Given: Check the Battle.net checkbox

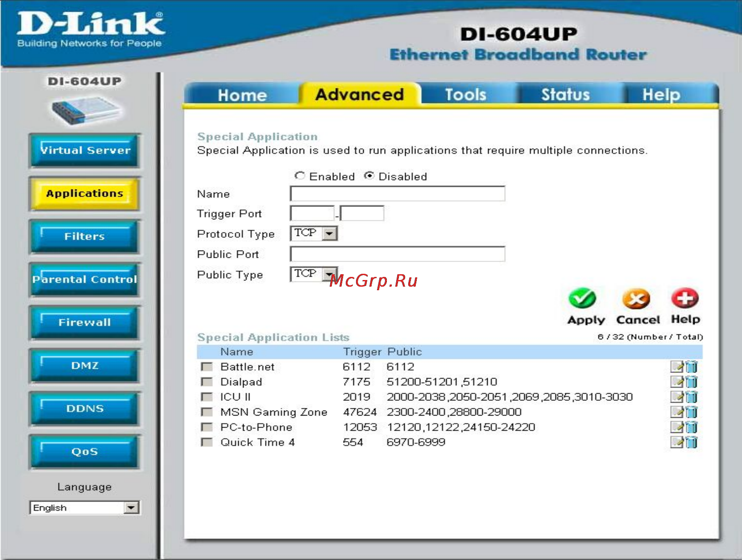Looking at the screenshot, I should click(x=207, y=367).
